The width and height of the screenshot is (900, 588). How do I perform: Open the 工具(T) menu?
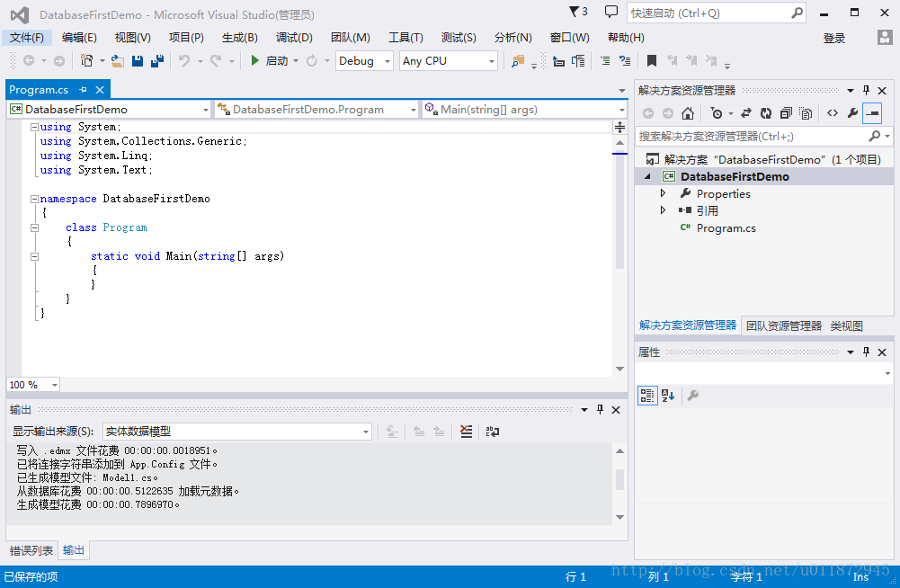click(405, 38)
